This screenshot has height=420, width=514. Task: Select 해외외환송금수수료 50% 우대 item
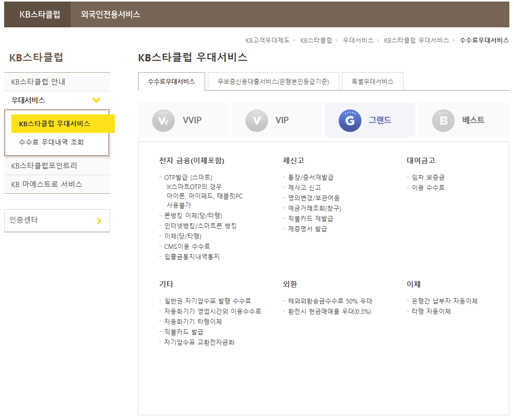[330, 301]
